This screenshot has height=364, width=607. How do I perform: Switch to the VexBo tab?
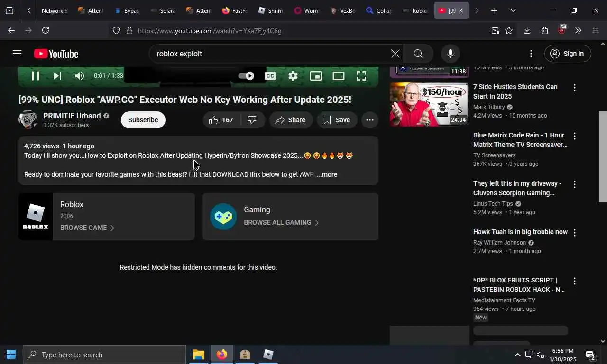tap(343, 10)
